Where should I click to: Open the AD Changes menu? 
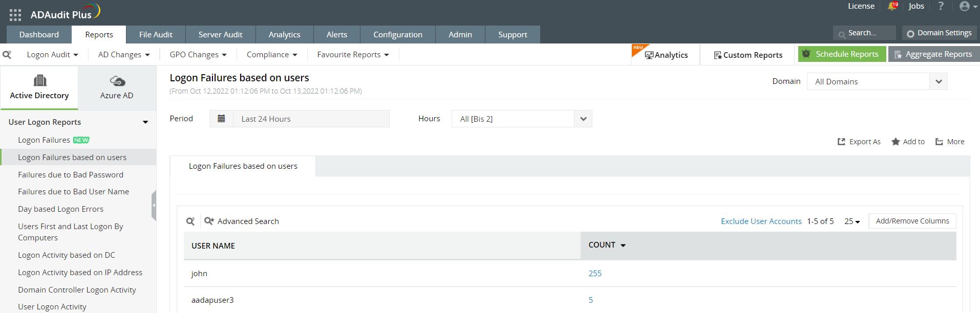pos(123,55)
